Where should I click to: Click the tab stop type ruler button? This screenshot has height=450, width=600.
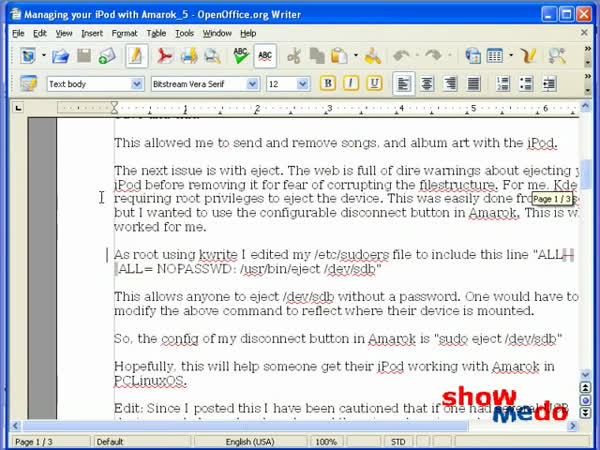(x=18, y=108)
